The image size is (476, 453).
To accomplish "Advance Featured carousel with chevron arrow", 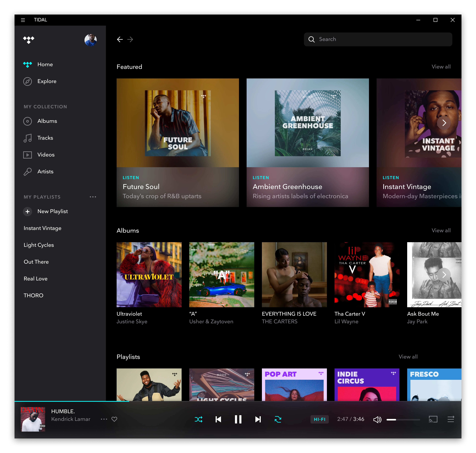I will click(x=444, y=123).
